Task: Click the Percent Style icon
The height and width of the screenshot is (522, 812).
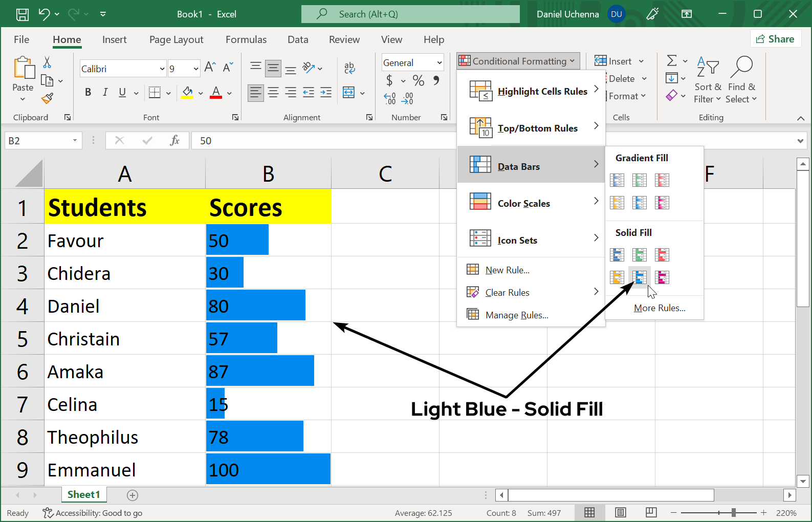Action: tap(419, 80)
